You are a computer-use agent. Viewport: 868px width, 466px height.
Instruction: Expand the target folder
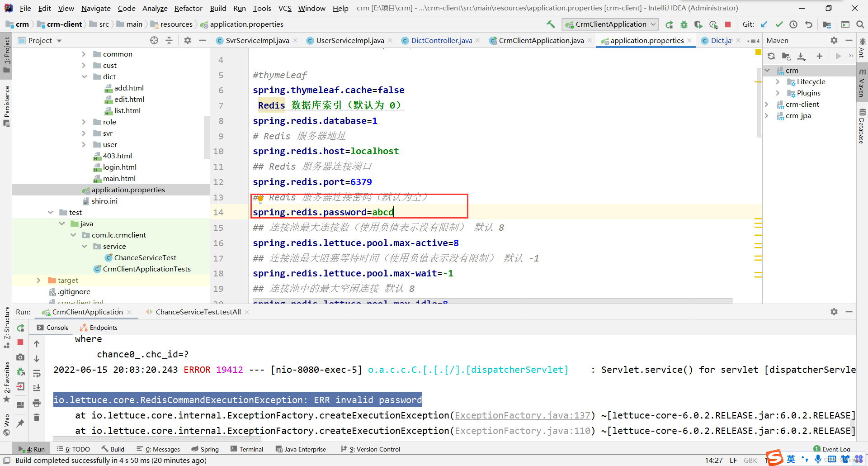pyautogui.click(x=38, y=280)
